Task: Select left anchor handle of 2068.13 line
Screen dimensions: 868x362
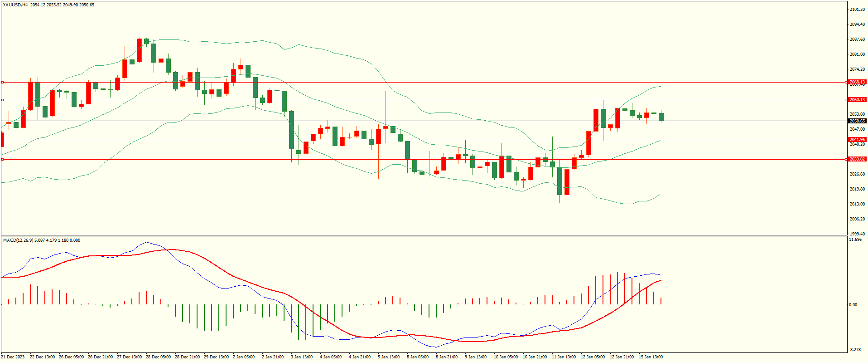Action: pos(2,82)
